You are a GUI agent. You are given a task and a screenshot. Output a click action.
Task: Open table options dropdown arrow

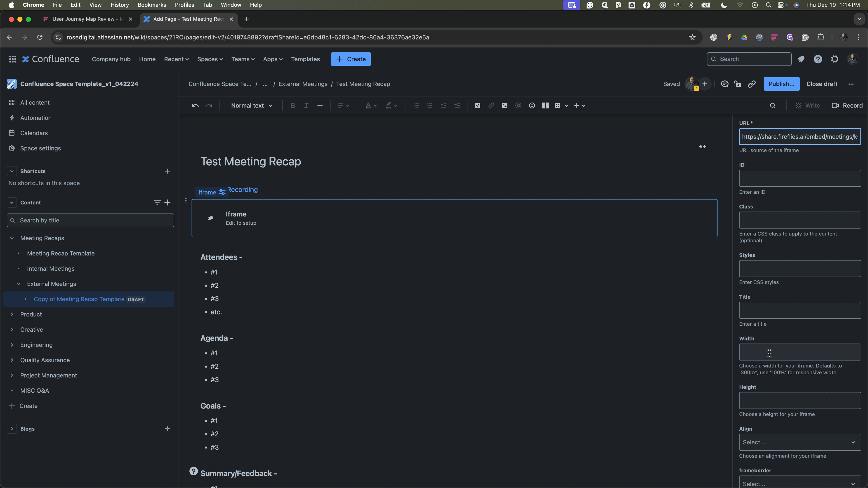[x=567, y=106]
